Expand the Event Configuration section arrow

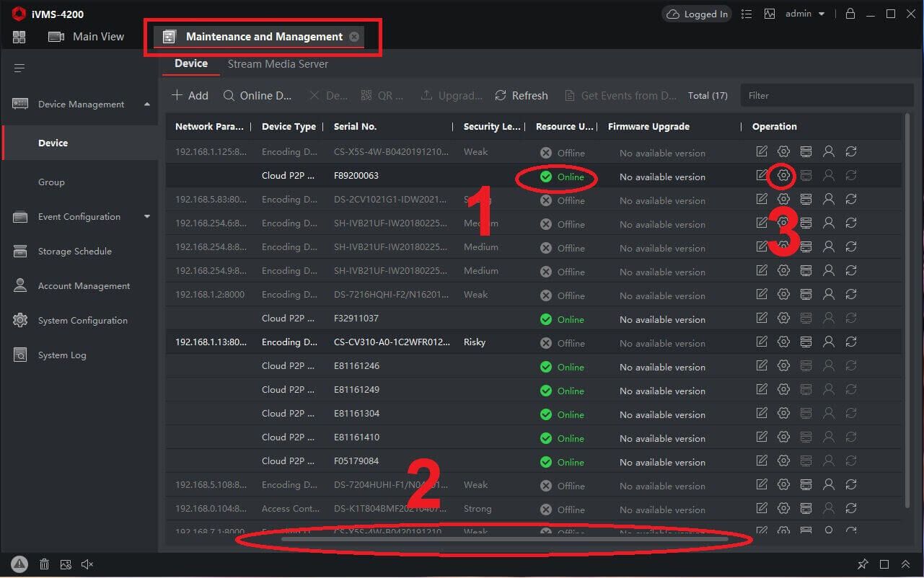(x=147, y=217)
